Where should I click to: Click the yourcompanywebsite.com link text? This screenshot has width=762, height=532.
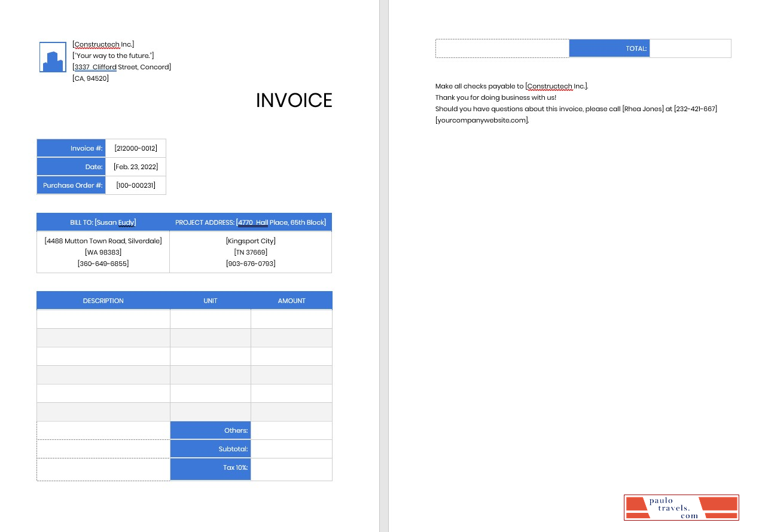[480, 120]
